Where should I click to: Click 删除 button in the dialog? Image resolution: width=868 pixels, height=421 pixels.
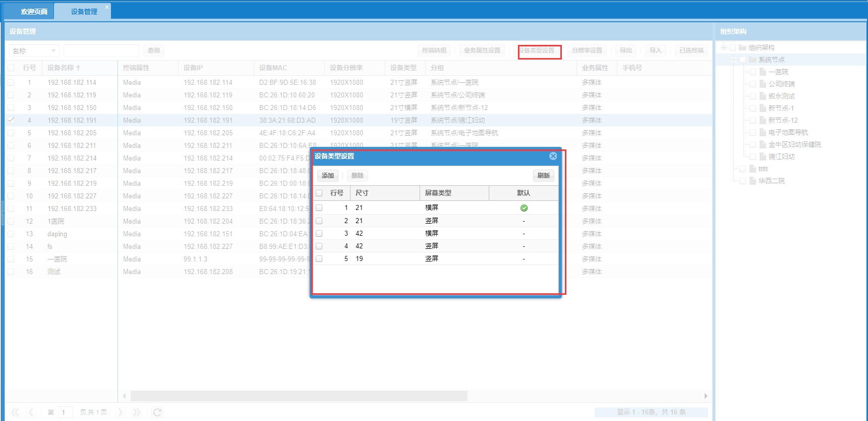point(358,175)
